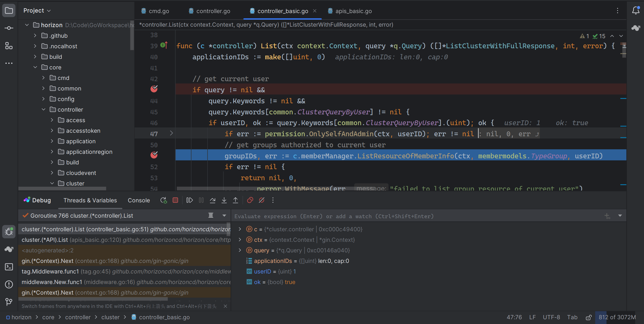Expand the query variable node

(240, 250)
